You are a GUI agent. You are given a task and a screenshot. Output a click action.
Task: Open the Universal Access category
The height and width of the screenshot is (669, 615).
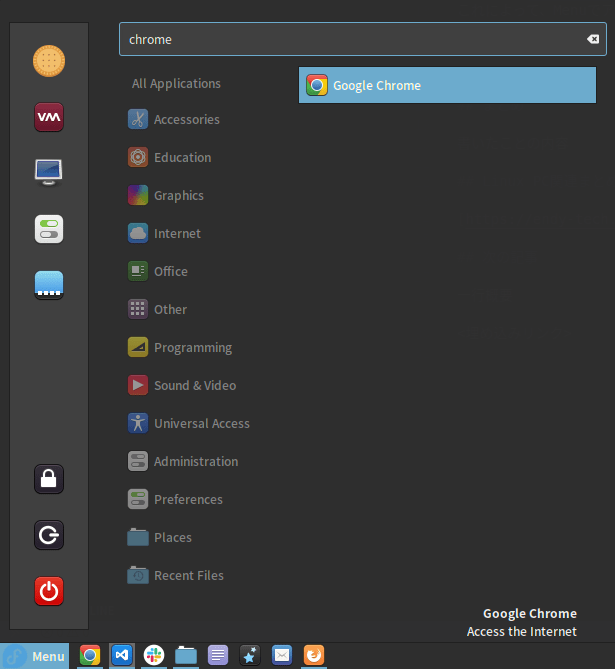(x=189, y=423)
